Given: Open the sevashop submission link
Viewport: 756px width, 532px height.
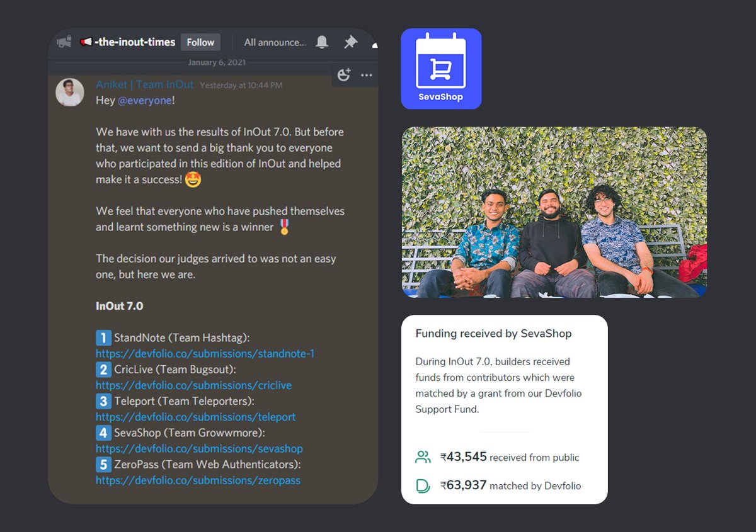Looking at the screenshot, I should 199,449.
